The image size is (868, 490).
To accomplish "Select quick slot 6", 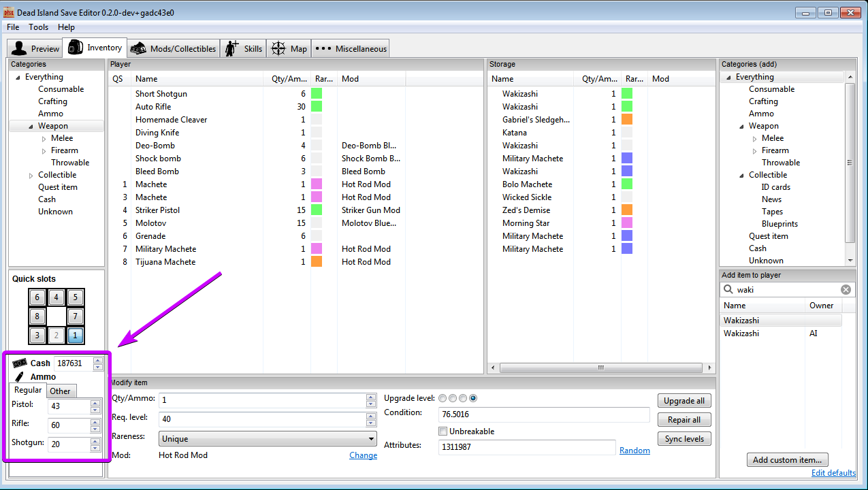I will pyautogui.click(x=37, y=297).
